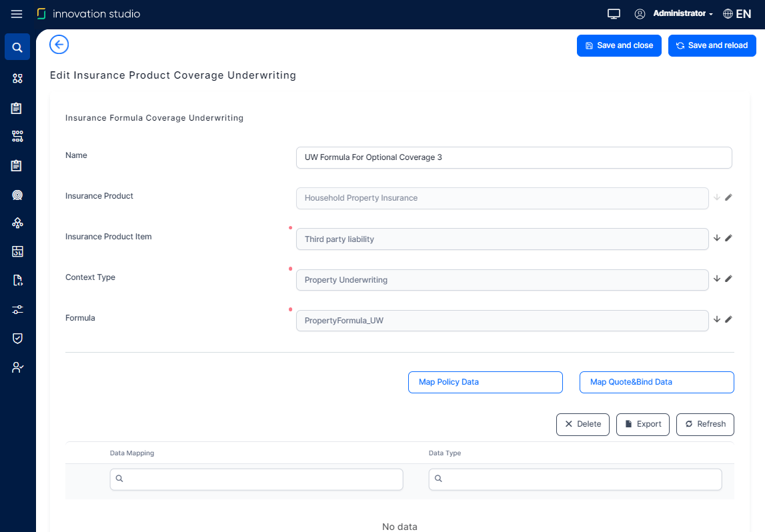
Task: Expand the Formula dropdown arrow
Action: click(717, 319)
